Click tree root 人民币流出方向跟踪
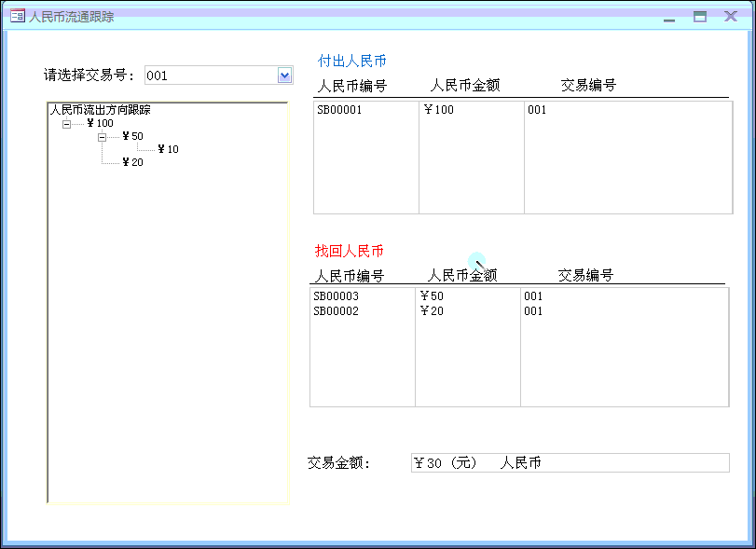756x549 pixels. point(101,110)
